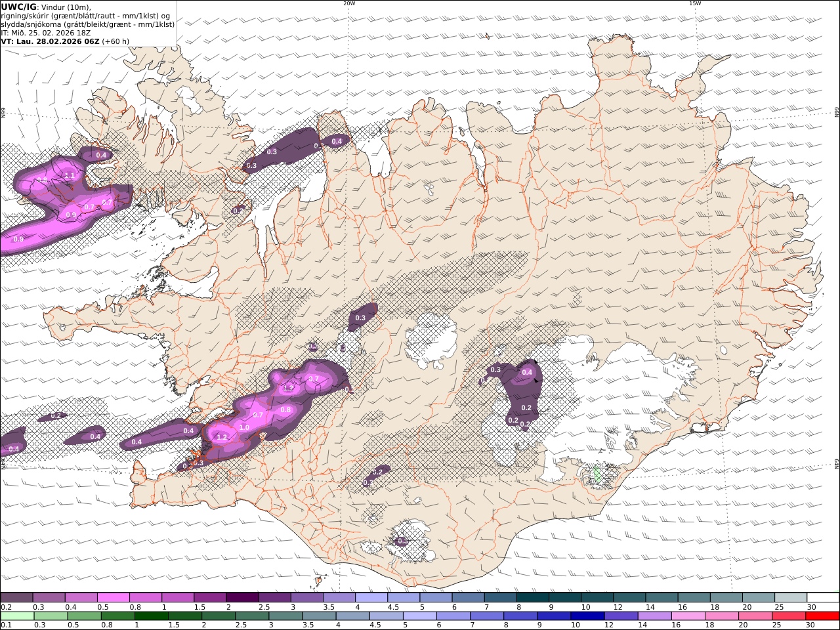Select the 'VT: Lau. 28.02.2026 06Z' valid-time line

(50, 41)
